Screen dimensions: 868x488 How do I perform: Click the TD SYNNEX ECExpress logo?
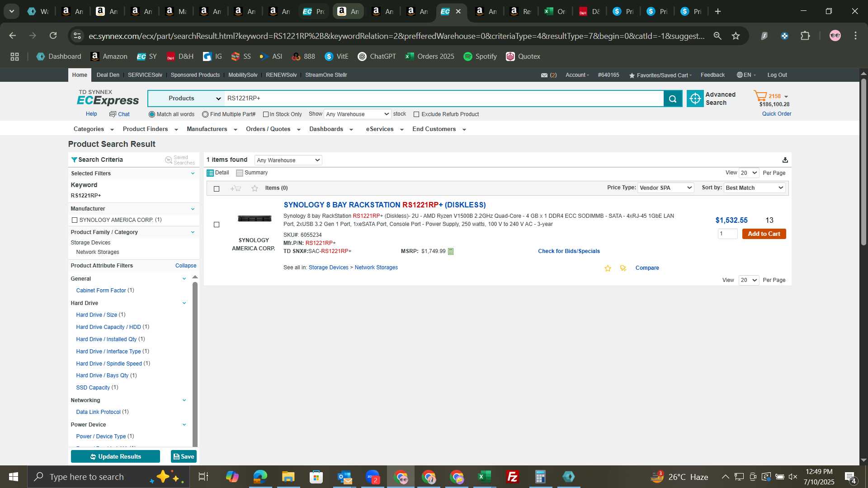tap(108, 98)
